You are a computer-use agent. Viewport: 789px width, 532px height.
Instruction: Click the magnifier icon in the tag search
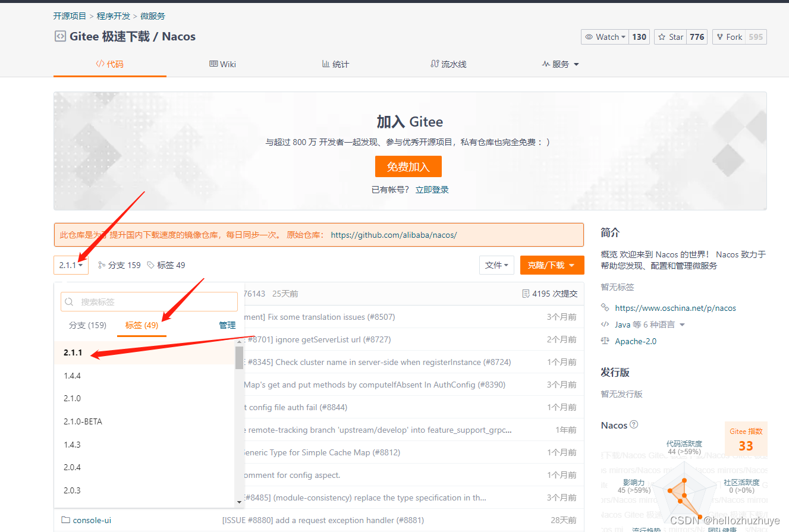[x=70, y=302]
